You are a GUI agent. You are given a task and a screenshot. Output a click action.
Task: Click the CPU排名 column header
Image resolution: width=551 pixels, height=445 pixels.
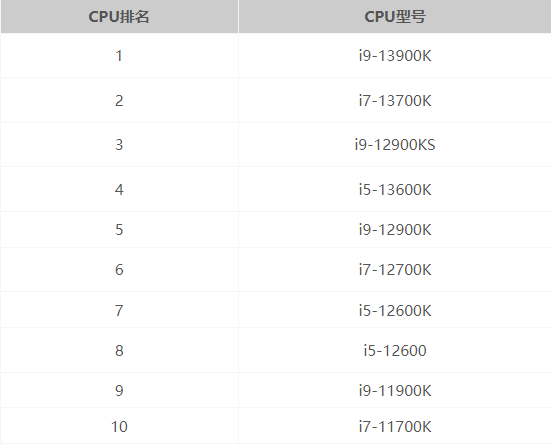[x=119, y=17]
